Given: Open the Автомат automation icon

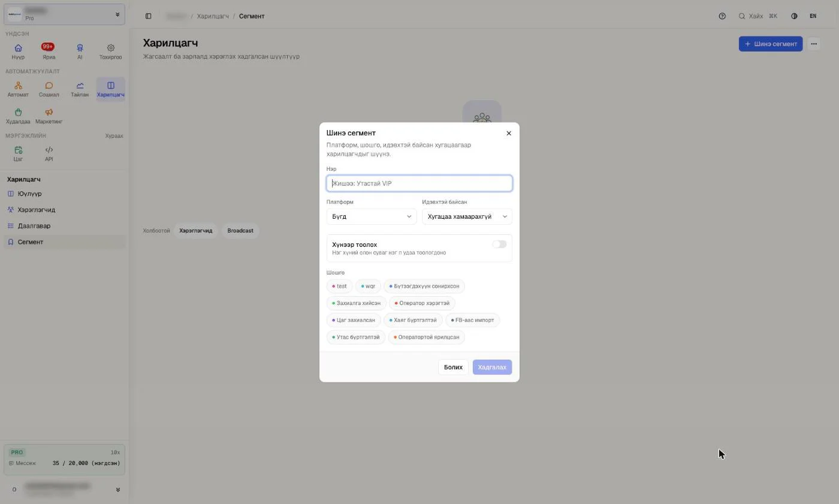Looking at the screenshot, I should (18, 89).
